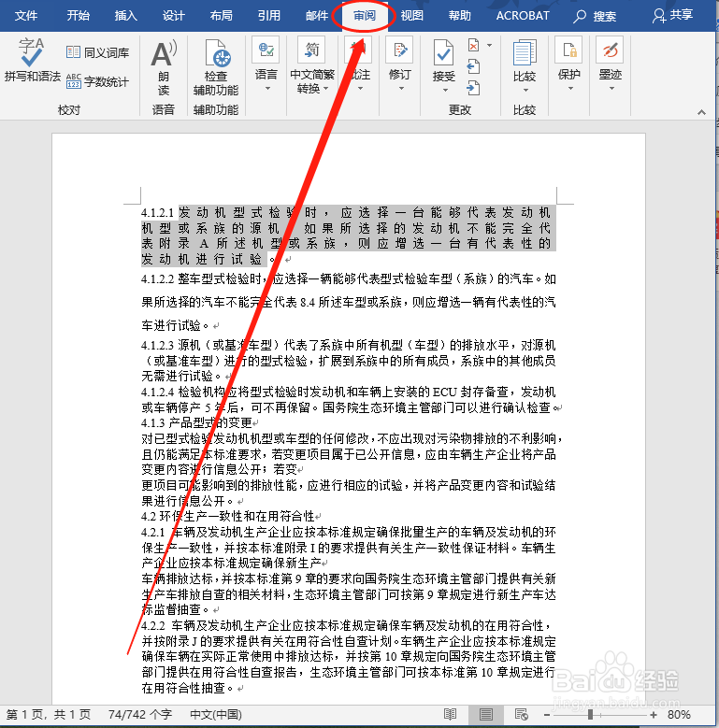Open the 保护 protect document button
The image size is (719, 728).
pyautogui.click(x=569, y=65)
